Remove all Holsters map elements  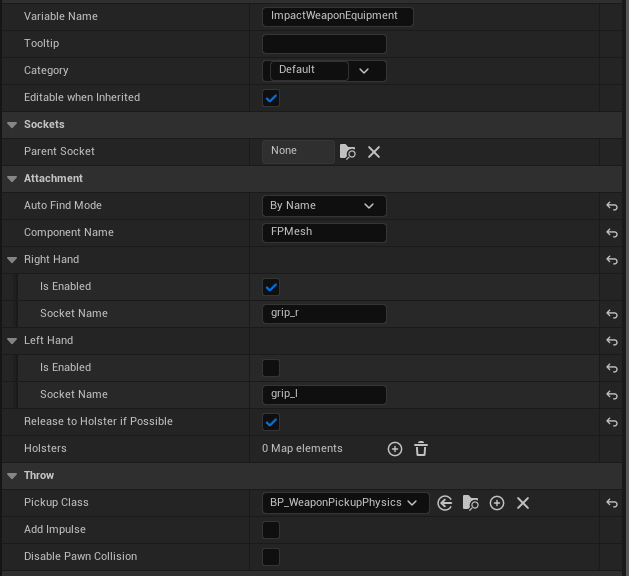tap(421, 449)
